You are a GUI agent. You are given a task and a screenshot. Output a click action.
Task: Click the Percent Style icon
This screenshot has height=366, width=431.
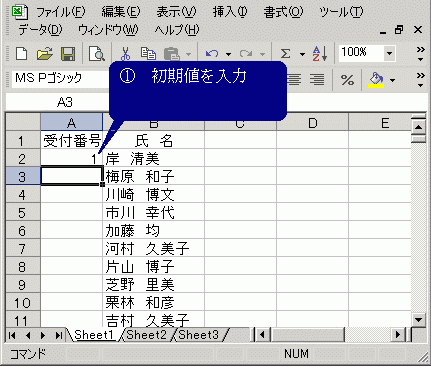coord(347,80)
